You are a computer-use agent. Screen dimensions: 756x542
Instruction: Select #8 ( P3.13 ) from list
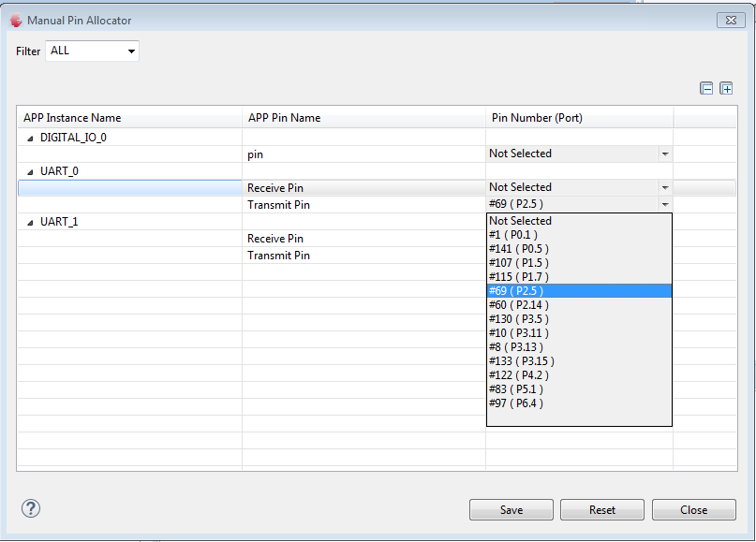click(x=579, y=347)
